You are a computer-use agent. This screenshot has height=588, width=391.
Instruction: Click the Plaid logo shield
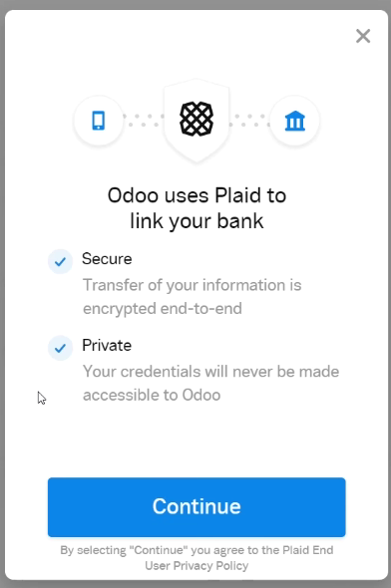[196, 120]
